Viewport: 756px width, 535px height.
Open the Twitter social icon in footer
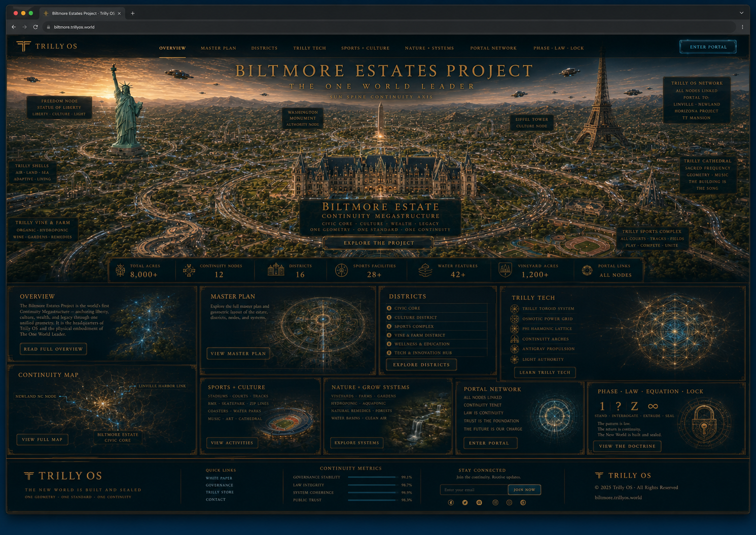[x=465, y=503]
